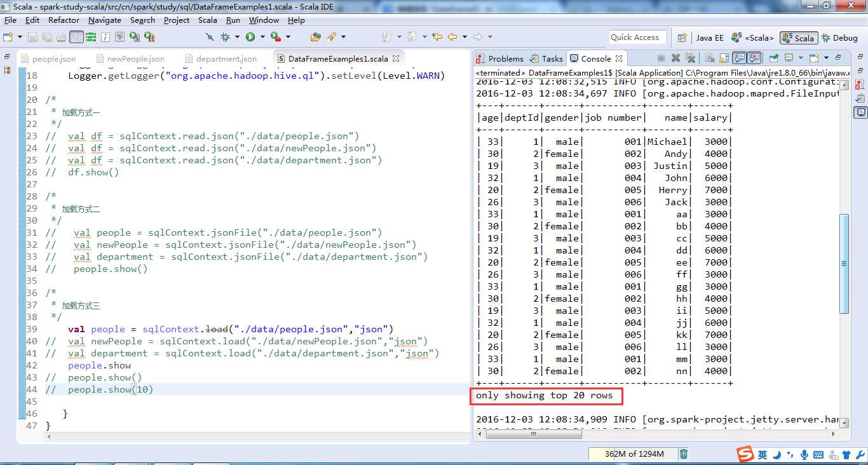Click the Skip All Breakpoints icon
The width and height of the screenshot is (868, 465).
point(210,37)
